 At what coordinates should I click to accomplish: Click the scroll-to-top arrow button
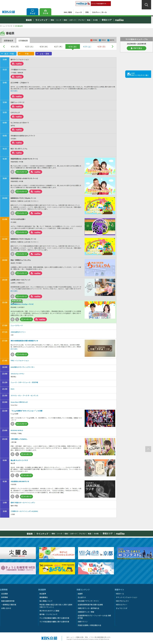pos(148,449)
